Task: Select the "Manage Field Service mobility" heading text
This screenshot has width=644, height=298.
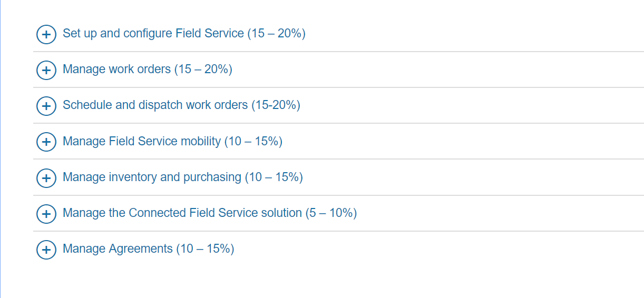Action: tap(142, 141)
